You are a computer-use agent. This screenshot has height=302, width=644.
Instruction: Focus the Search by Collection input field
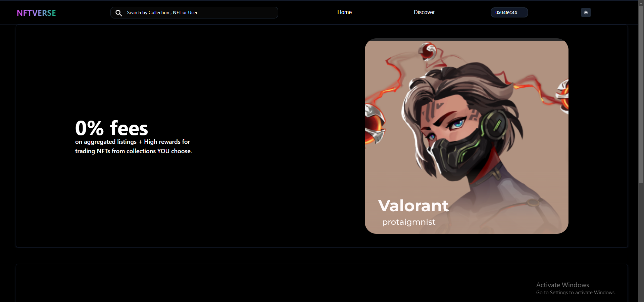194,12
